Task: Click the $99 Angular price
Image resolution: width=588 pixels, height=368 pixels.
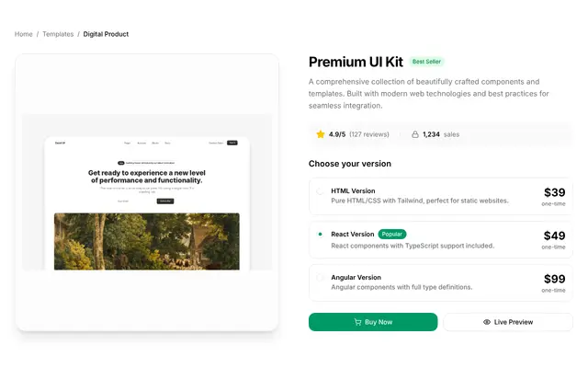Action: pyautogui.click(x=555, y=279)
